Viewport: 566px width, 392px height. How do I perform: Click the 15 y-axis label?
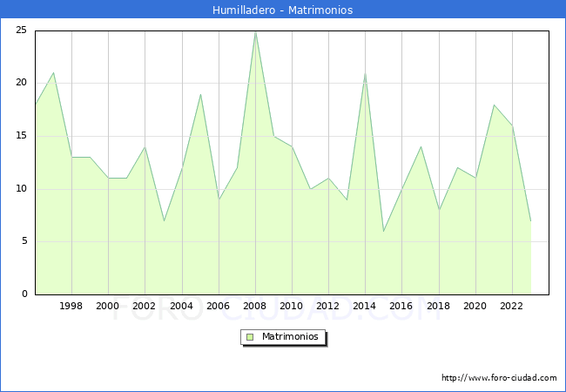21,136
